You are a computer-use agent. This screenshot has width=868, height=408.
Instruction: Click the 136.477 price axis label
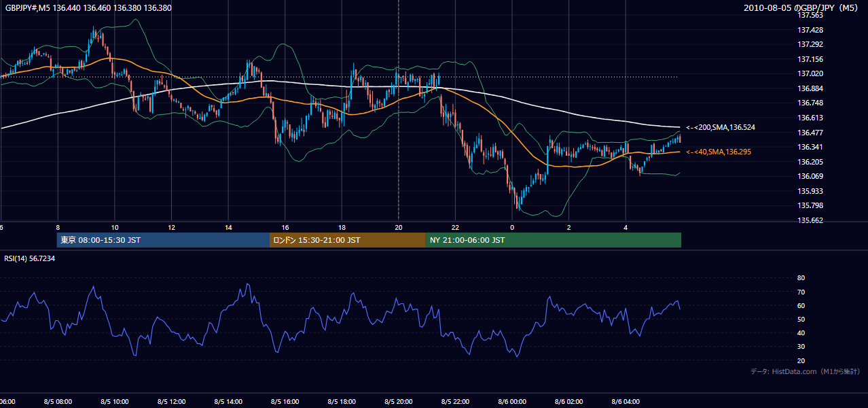[810, 133]
